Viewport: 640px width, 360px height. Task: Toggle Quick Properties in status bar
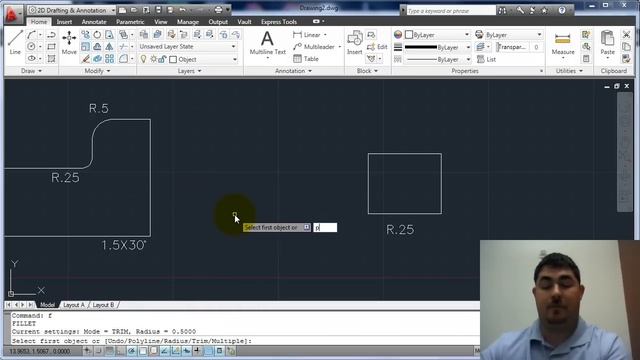click(220, 351)
